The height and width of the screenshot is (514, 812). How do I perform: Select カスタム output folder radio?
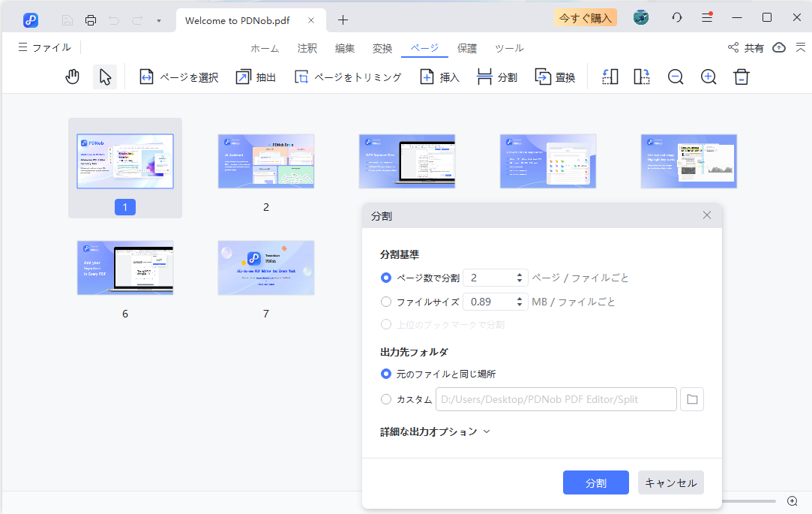click(x=386, y=399)
